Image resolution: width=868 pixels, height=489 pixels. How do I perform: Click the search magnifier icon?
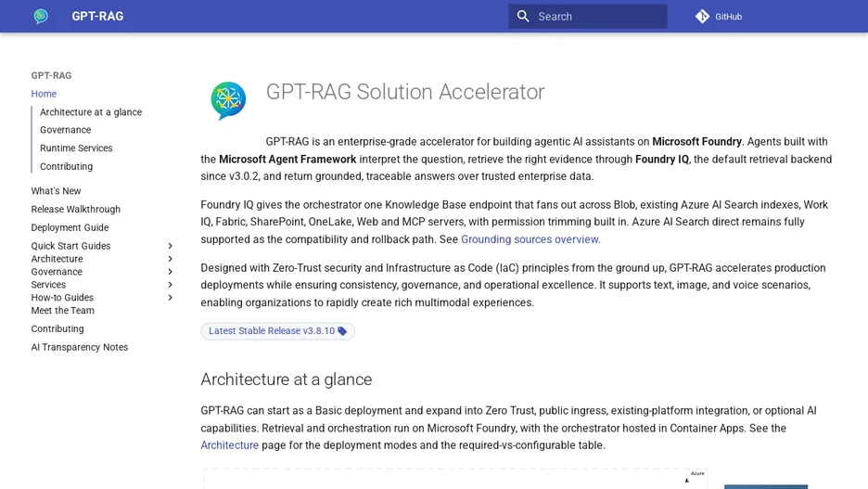point(523,16)
